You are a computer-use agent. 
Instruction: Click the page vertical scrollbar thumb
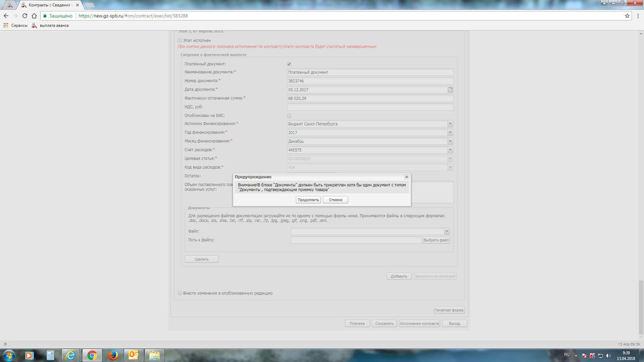coord(641,308)
